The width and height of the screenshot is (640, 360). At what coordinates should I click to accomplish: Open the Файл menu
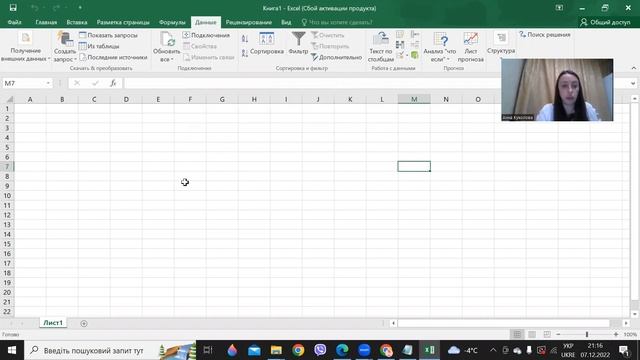click(14, 22)
